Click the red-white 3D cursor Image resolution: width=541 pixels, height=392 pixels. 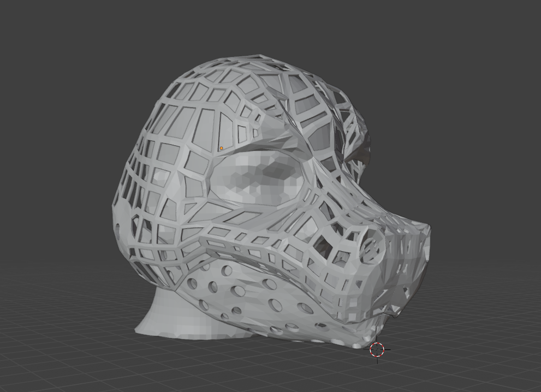(377, 349)
